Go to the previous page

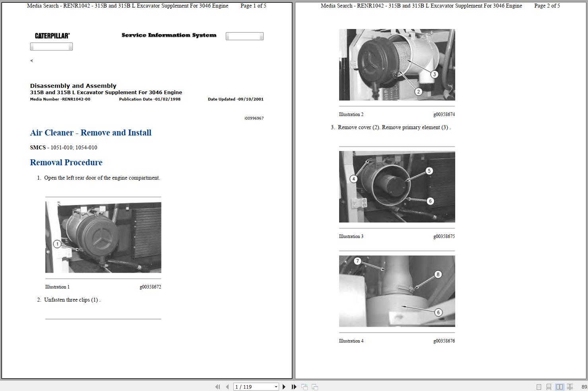pyautogui.click(x=227, y=386)
